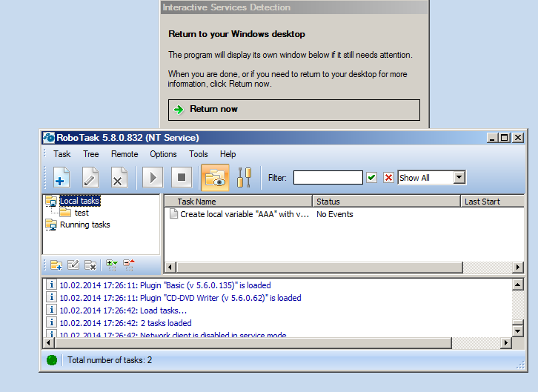
Task: Click the green status indicator in the status bar
Action: (x=52, y=360)
